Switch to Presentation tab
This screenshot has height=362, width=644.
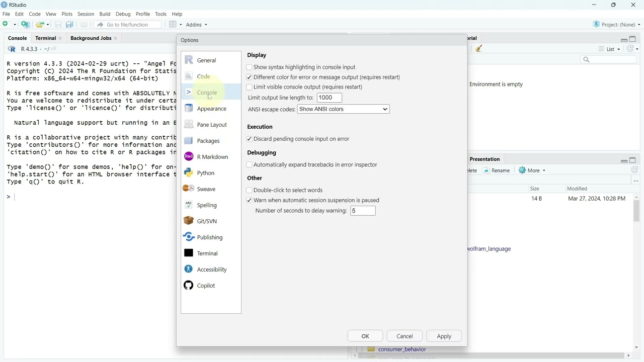coord(485,159)
